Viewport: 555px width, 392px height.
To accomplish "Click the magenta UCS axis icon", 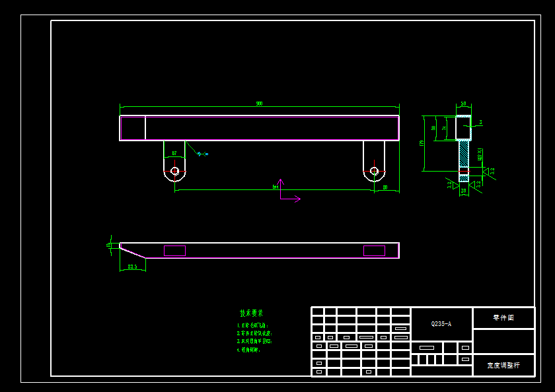I will click(290, 191).
